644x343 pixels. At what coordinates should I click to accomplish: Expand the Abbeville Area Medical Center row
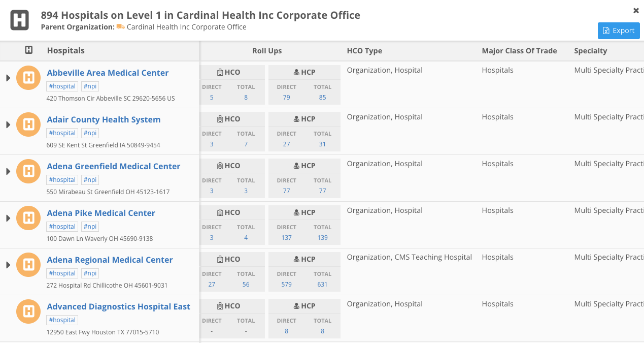(8, 78)
